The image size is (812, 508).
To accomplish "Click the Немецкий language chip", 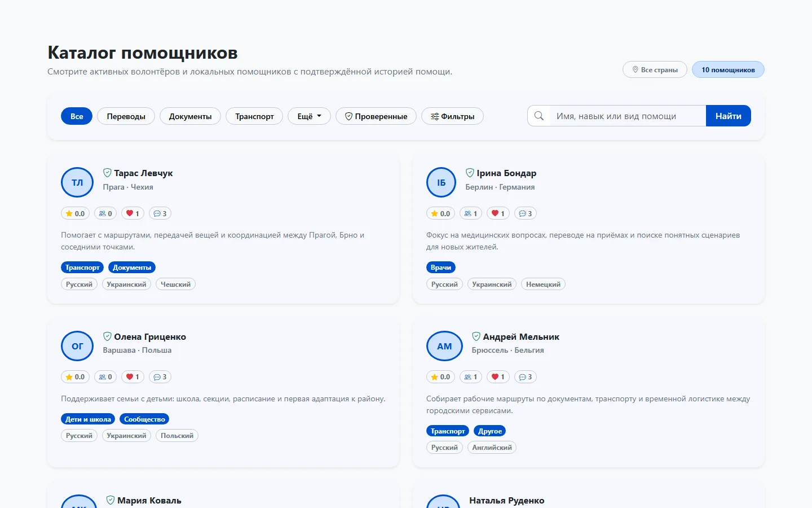I will tap(543, 284).
